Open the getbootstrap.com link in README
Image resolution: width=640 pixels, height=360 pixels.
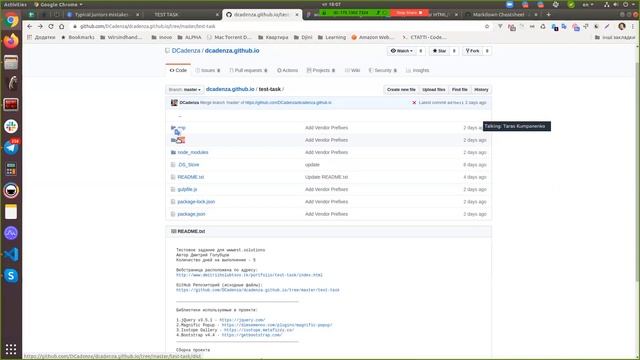(252, 335)
